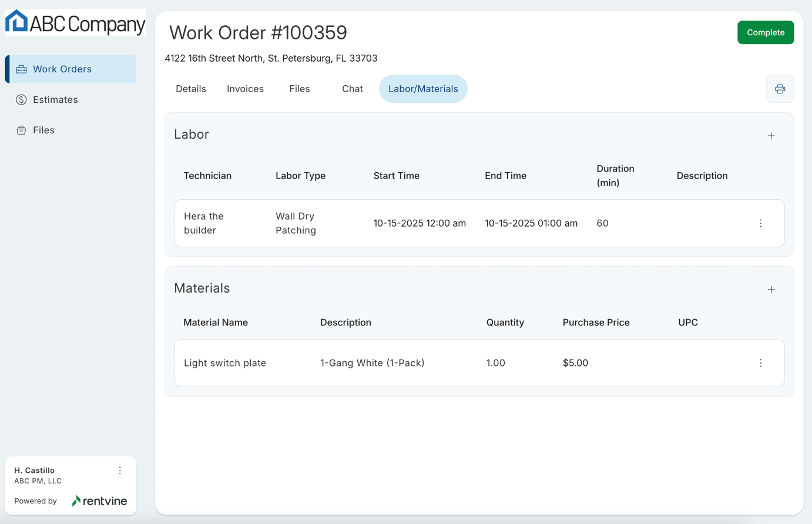Viewport: 812px width, 524px height.
Task: Select the Labor/Materials tab
Action: click(423, 89)
